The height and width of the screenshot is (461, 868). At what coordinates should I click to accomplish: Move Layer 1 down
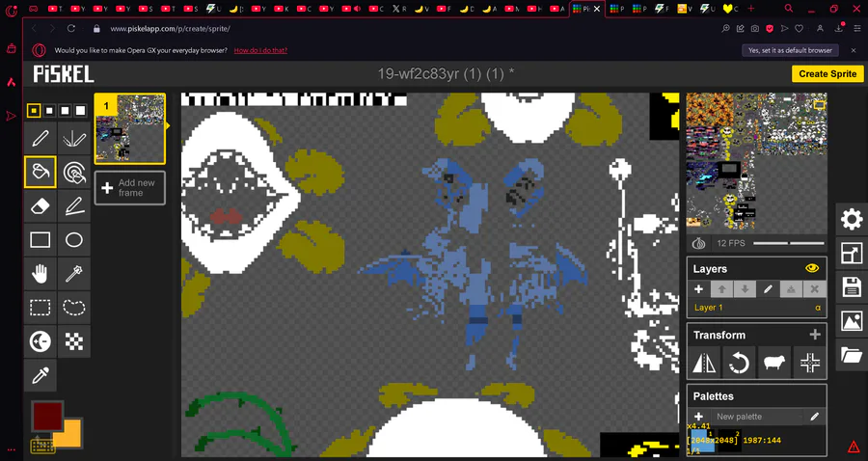tap(745, 289)
